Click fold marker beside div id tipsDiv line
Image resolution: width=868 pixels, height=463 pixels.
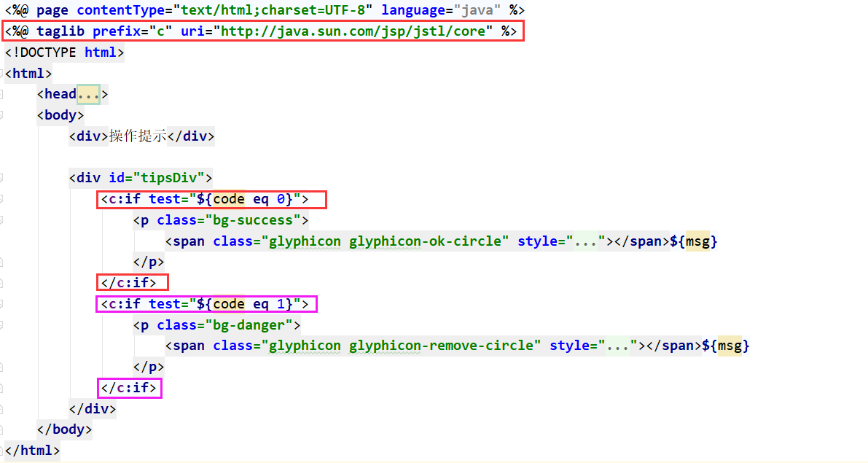click(2, 178)
